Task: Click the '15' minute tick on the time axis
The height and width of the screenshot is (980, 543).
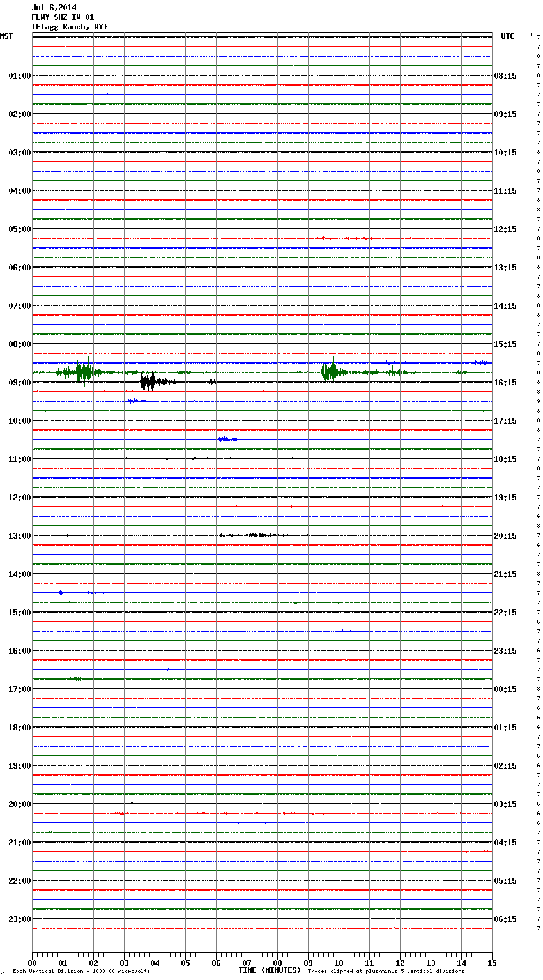Action: [x=492, y=963]
